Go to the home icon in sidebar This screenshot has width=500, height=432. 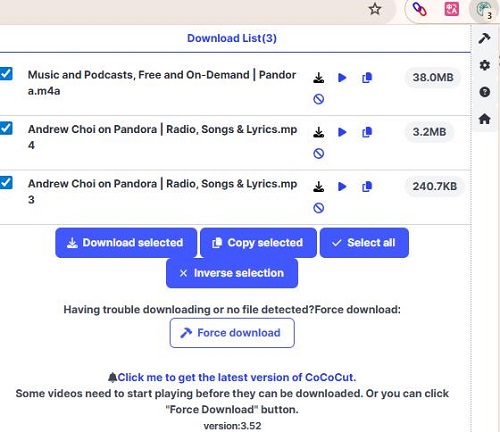tap(485, 118)
